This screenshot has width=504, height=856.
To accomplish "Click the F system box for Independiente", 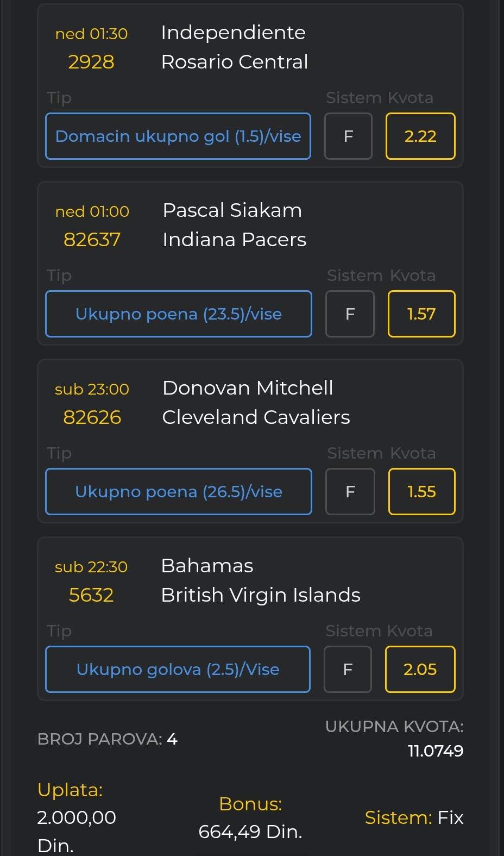I will click(x=348, y=136).
